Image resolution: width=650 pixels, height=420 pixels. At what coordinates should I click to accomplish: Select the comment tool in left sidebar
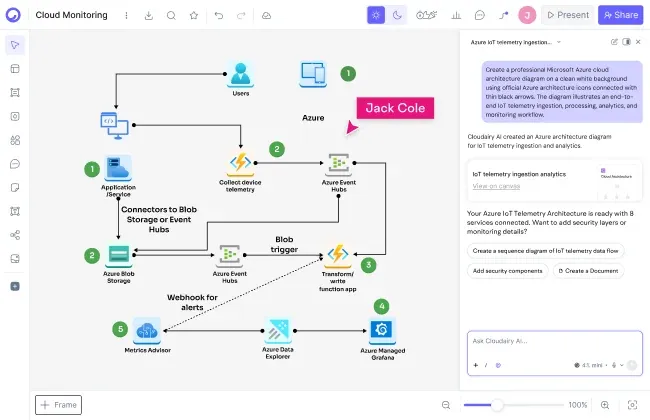pyautogui.click(x=15, y=164)
